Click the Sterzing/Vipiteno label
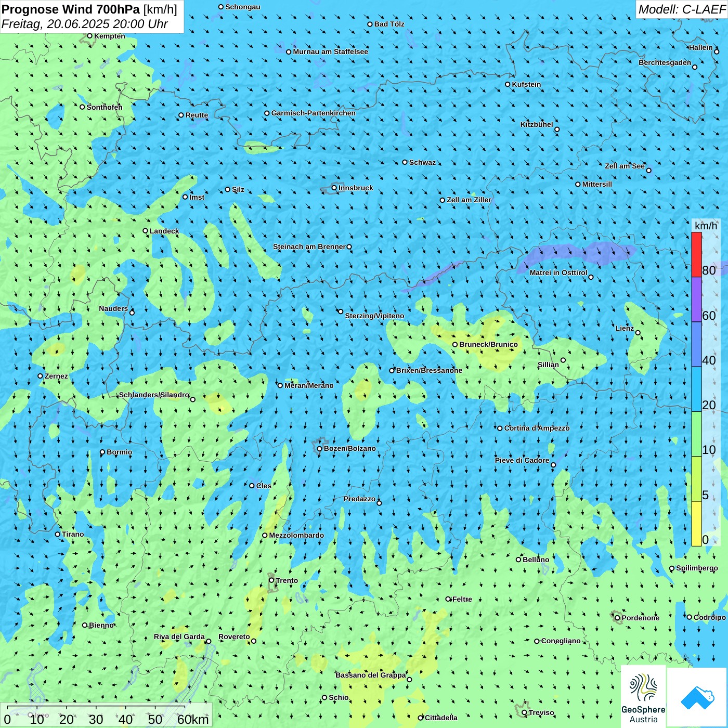This screenshot has width=728, height=728. pos(374,316)
